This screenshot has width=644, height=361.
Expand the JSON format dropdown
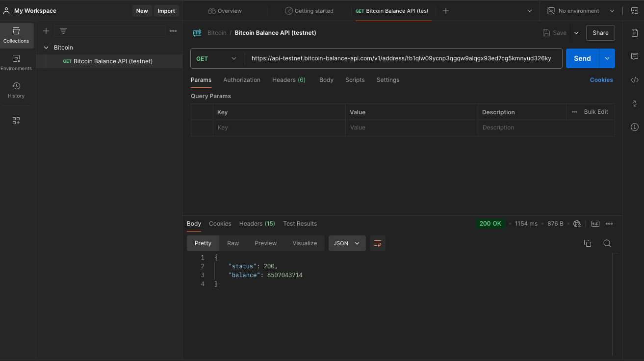(347, 243)
